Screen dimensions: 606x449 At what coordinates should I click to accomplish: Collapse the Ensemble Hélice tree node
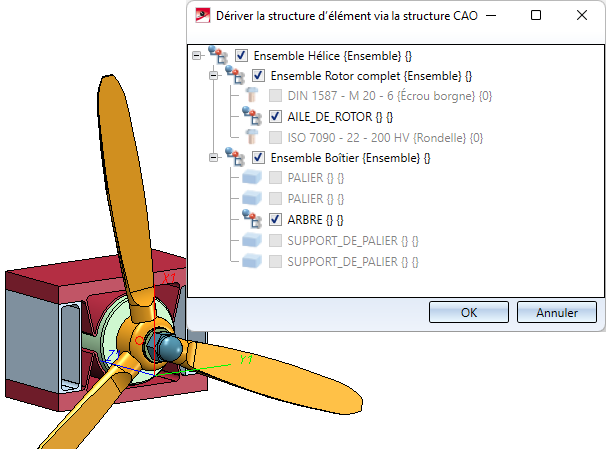coord(197,56)
